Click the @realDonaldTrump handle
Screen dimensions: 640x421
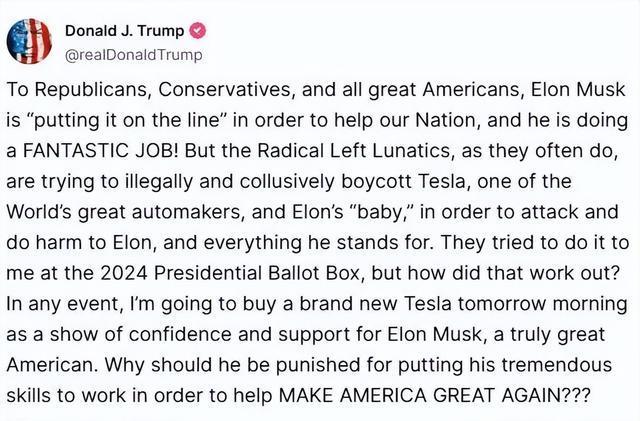133,55
